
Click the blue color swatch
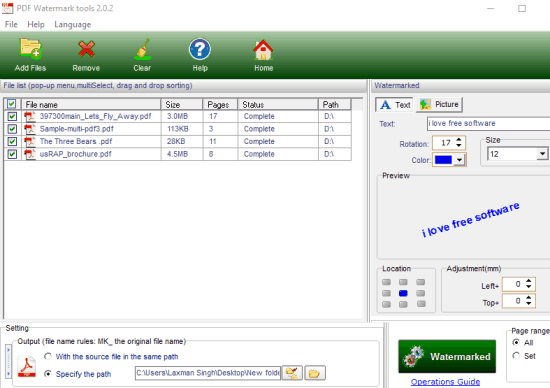click(443, 160)
